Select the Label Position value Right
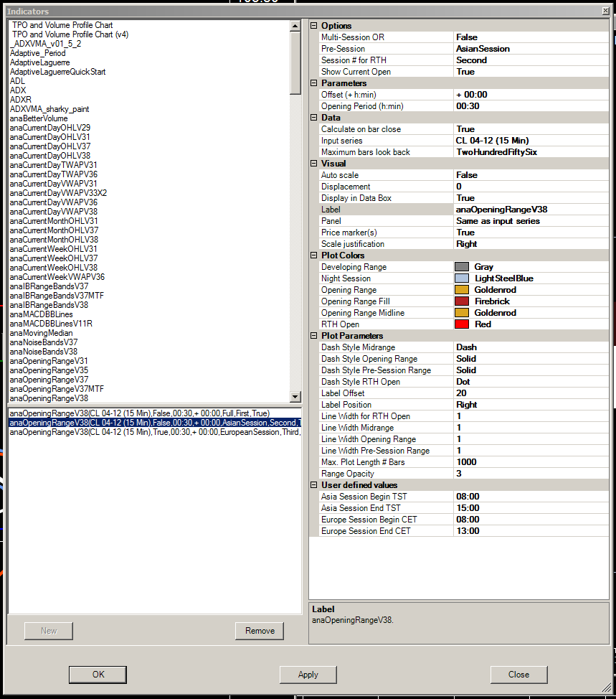616x699 pixels. click(531, 405)
